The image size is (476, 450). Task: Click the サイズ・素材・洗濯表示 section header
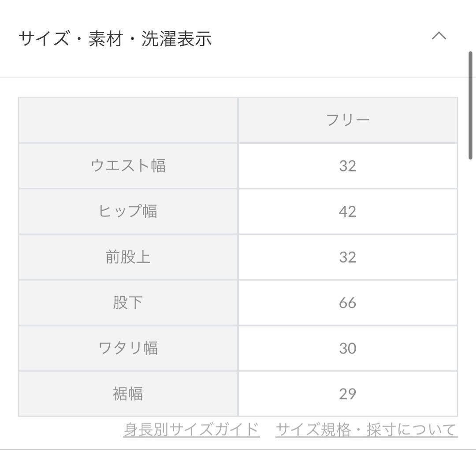pos(115,39)
